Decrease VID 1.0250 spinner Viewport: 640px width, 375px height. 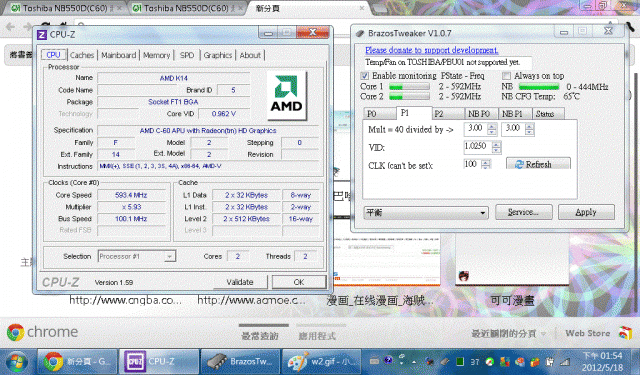pos(496,150)
